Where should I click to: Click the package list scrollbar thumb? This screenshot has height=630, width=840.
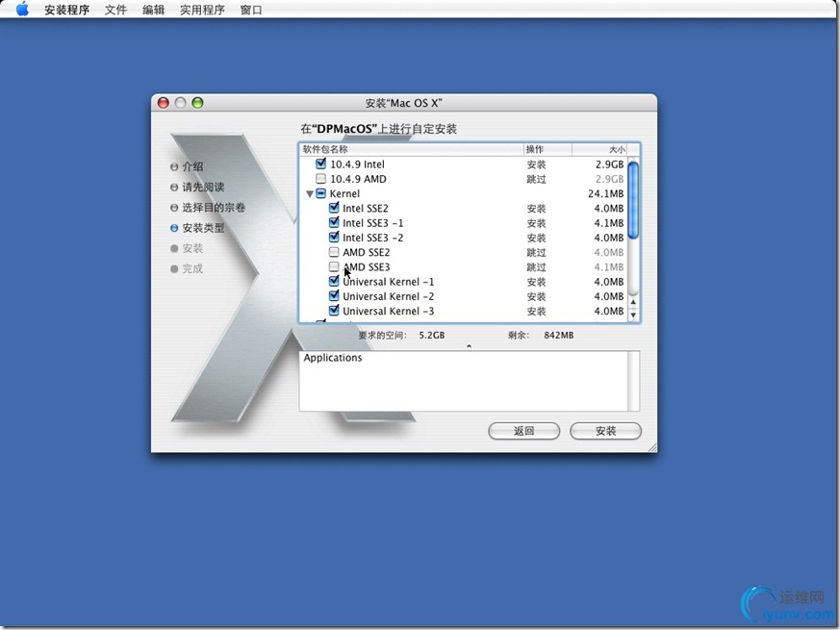(633, 200)
